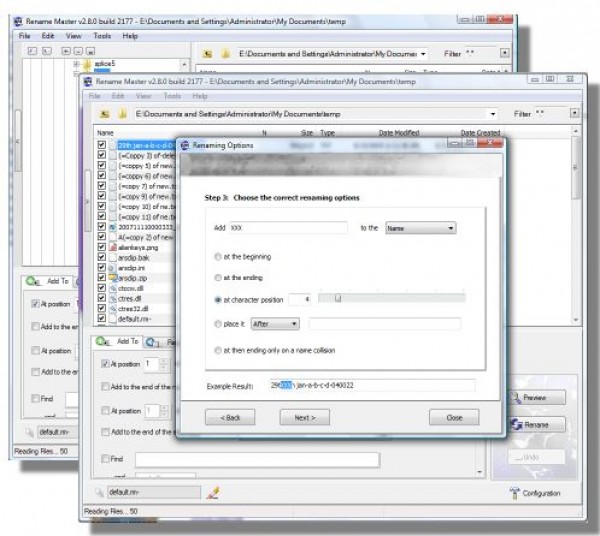Expand the After placement dropdown
The width and height of the screenshot is (600, 536).
coord(275,324)
